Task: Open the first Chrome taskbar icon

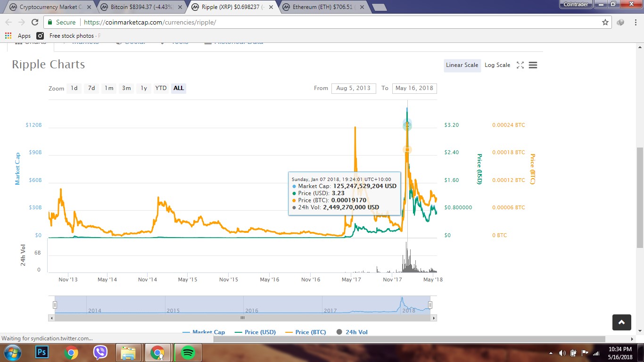Action: tap(71, 353)
